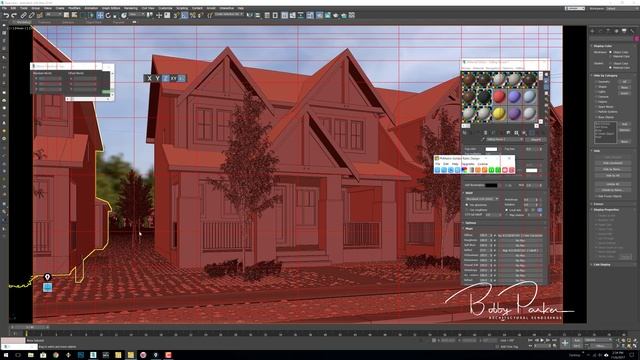This screenshot has width=640, height=360.
Task: Open Chrome from the Windows taskbar
Action: (56, 355)
